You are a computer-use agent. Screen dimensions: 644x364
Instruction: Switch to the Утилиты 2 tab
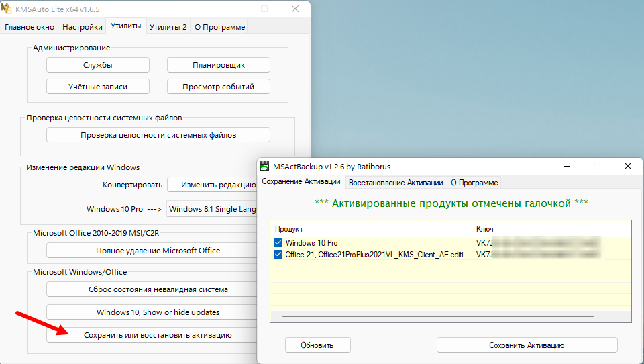point(168,27)
